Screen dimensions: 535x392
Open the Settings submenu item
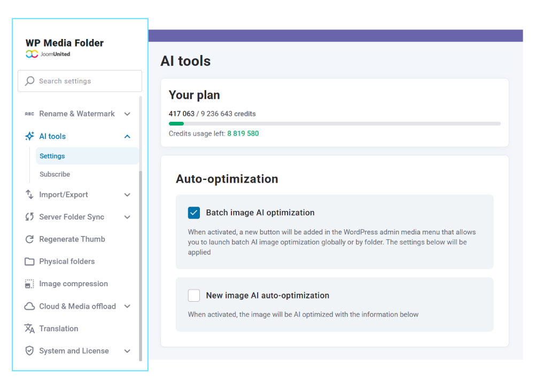(x=52, y=156)
